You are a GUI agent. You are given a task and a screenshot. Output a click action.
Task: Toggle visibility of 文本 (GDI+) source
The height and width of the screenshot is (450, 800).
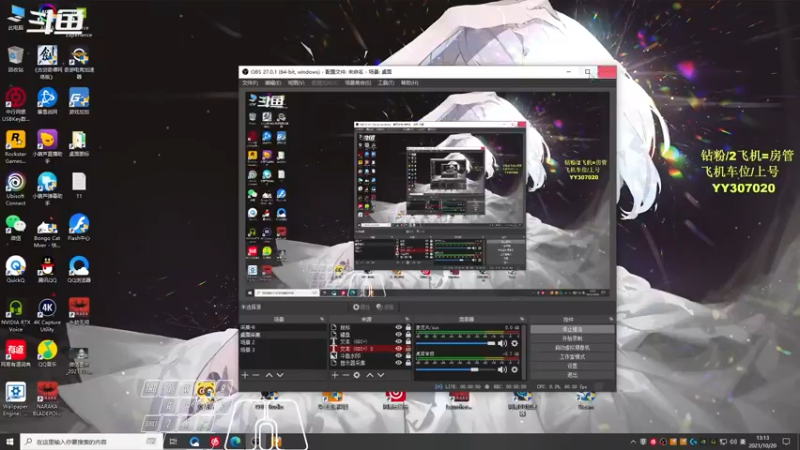point(398,342)
